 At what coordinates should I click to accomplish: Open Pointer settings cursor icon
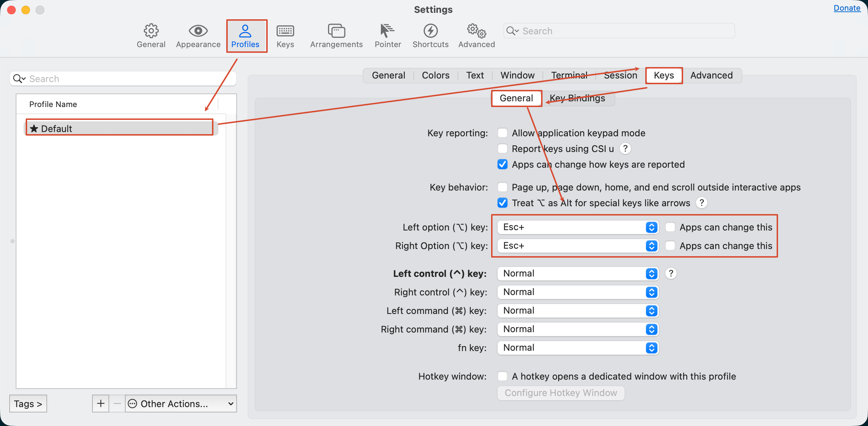[388, 31]
